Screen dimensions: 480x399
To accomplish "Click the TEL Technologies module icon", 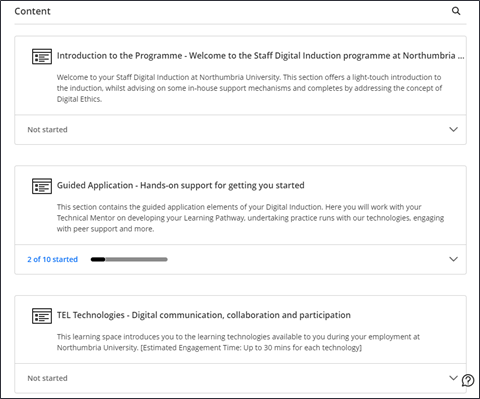I will click(42, 316).
